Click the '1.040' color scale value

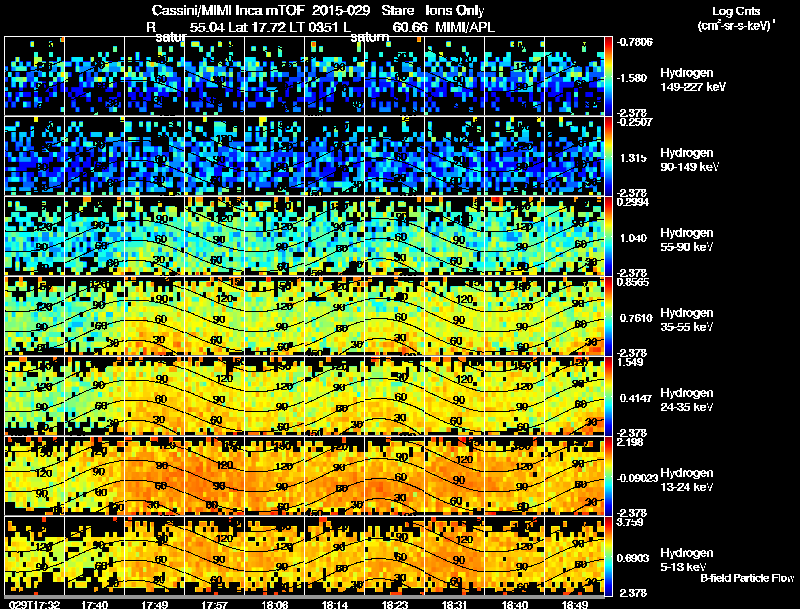(633, 238)
